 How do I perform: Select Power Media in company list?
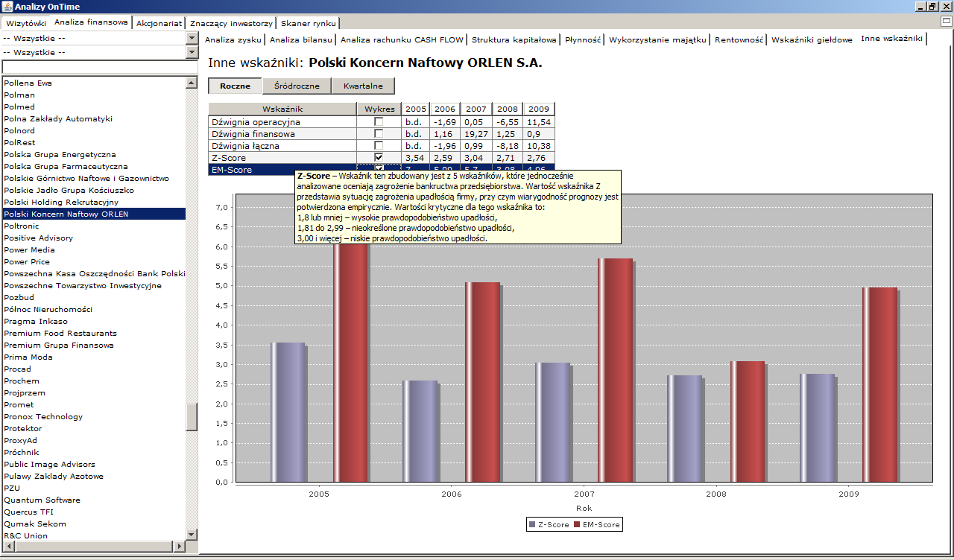[x=93, y=249]
